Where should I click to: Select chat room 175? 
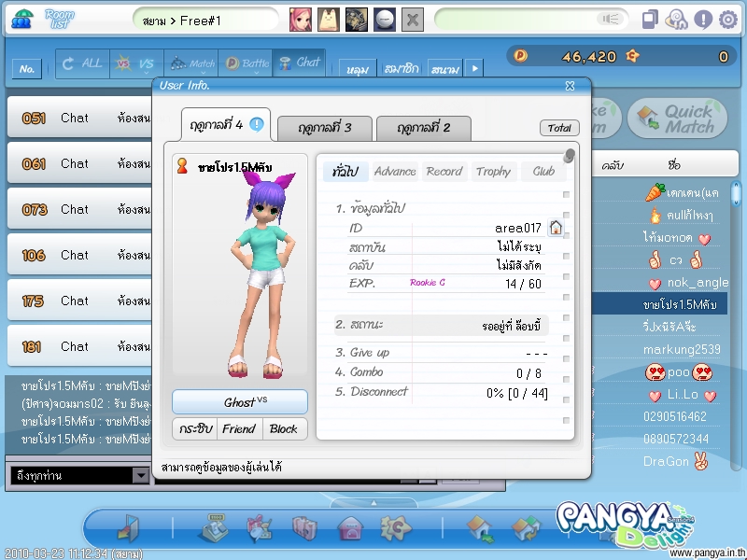[x=80, y=301]
